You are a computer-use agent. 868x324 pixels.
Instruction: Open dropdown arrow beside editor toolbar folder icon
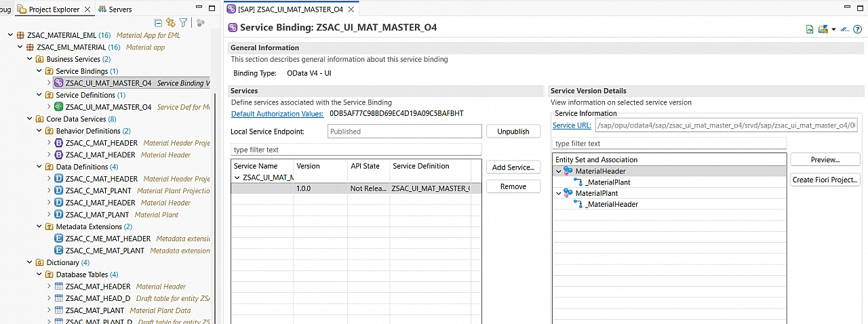(833, 29)
